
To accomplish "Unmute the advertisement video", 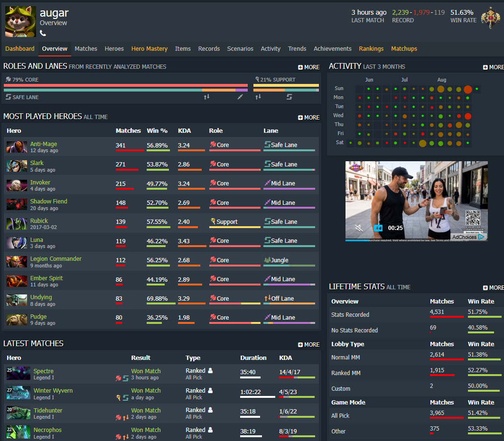I will tap(359, 228).
